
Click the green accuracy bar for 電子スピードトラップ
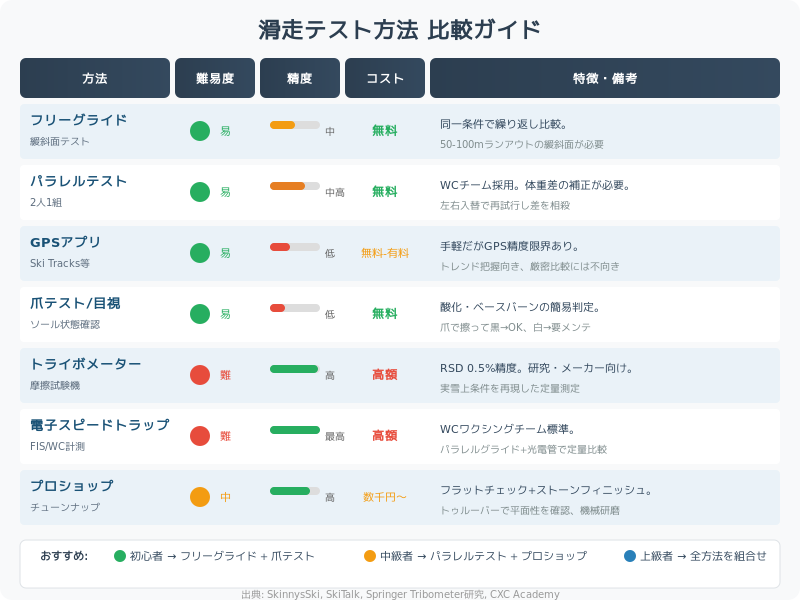[x=295, y=430]
